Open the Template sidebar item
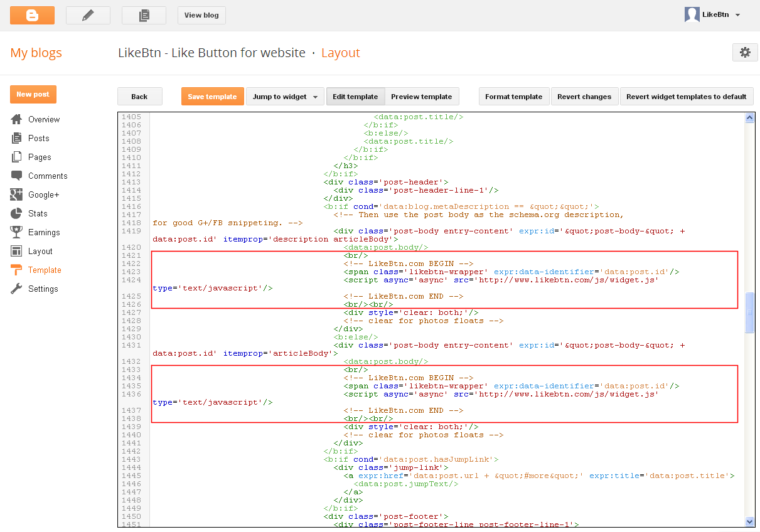The image size is (760, 532). point(45,270)
